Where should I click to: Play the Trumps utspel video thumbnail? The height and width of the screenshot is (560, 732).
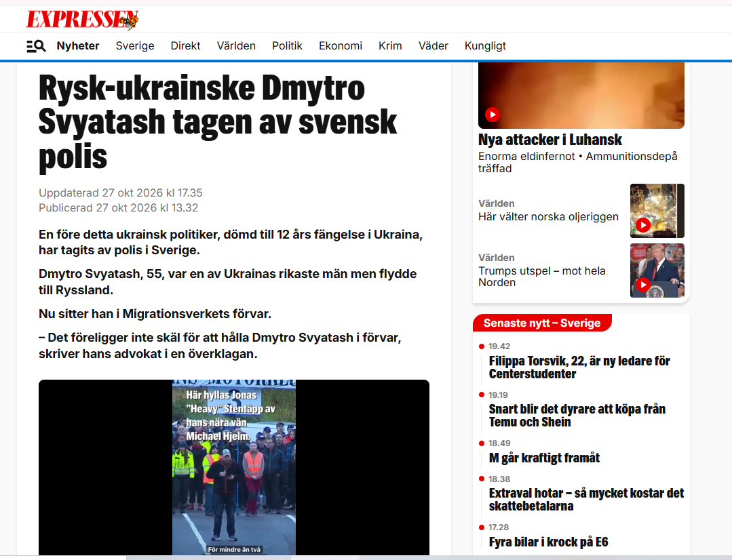[x=643, y=284]
